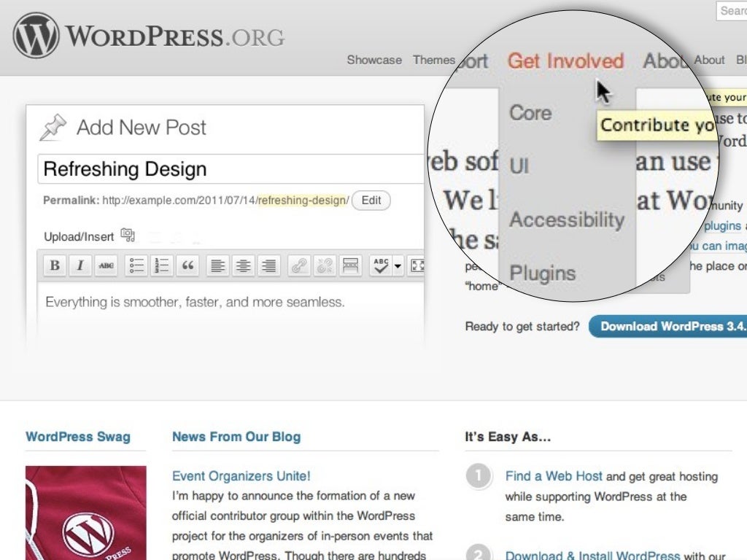Viewport: 747px width, 560px height.
Task: Open the fully visible About navigation link
Action: tap(709, 60)
